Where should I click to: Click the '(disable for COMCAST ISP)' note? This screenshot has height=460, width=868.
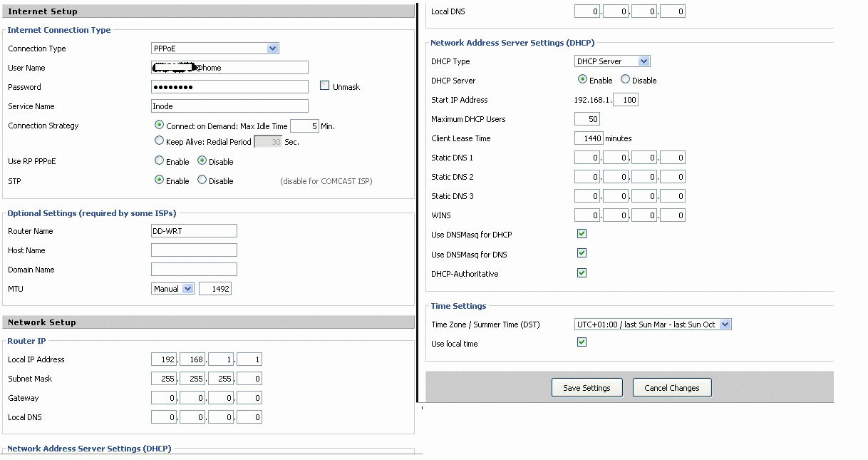click(x=326, y=181)
